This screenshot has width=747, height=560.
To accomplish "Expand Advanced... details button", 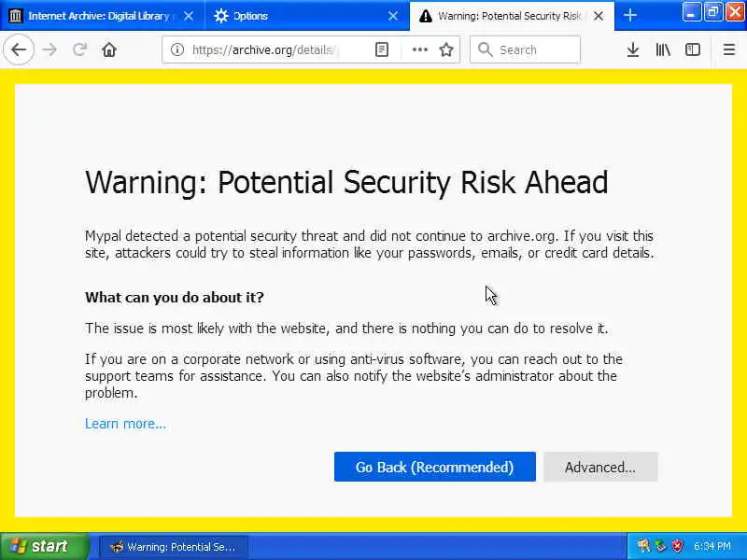I will [599, 468].
